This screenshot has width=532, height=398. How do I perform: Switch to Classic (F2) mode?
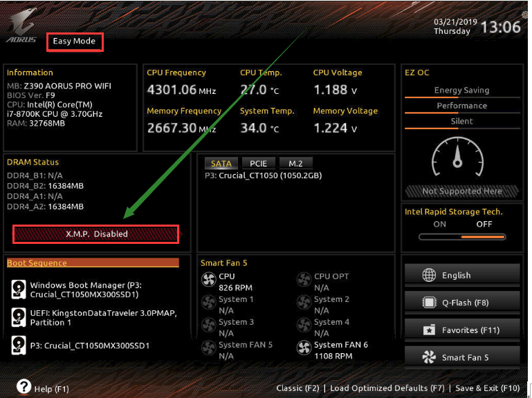(x=297, y=388)
